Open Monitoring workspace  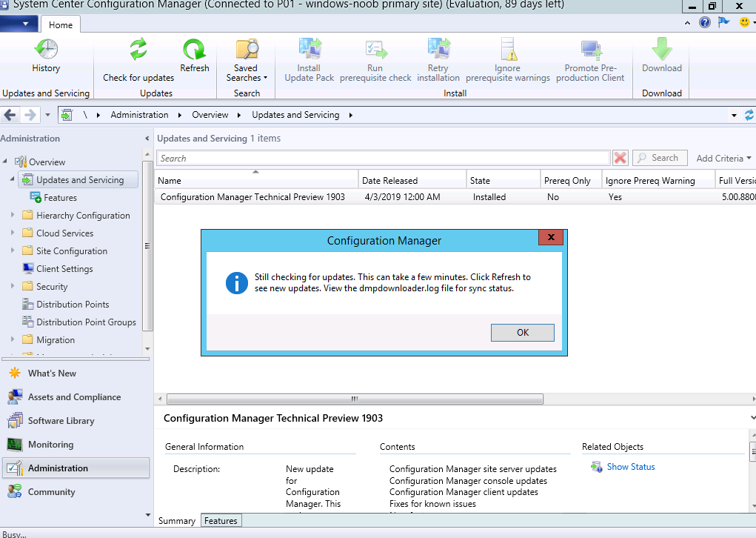pos(50,444)
